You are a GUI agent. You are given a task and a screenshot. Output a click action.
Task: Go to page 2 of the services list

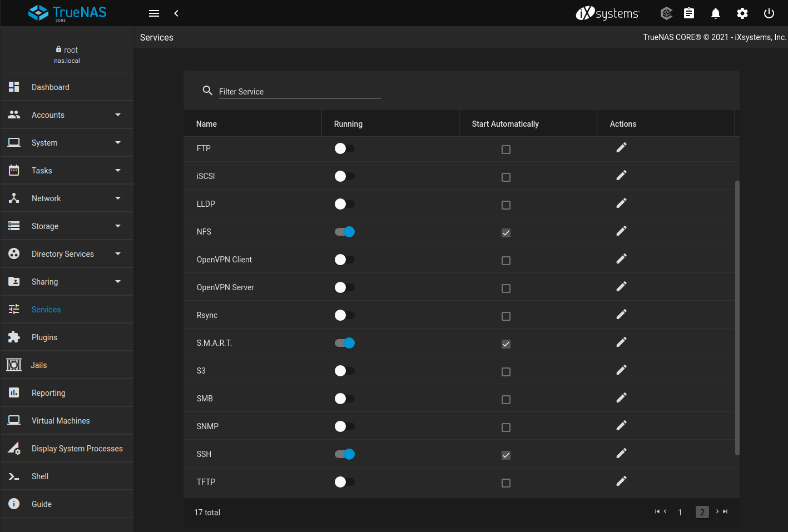[x=702, y=512]
